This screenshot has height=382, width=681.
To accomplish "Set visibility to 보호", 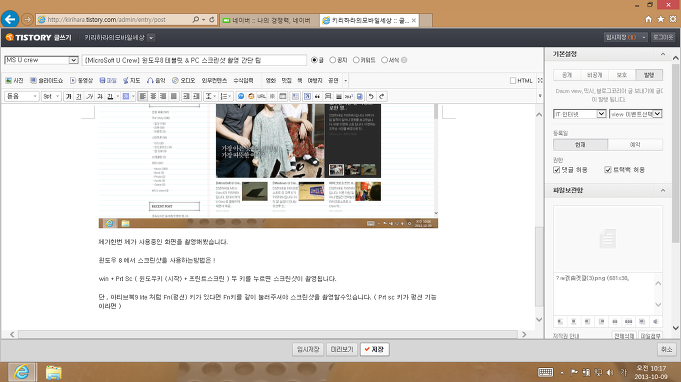I will (622, 75).
